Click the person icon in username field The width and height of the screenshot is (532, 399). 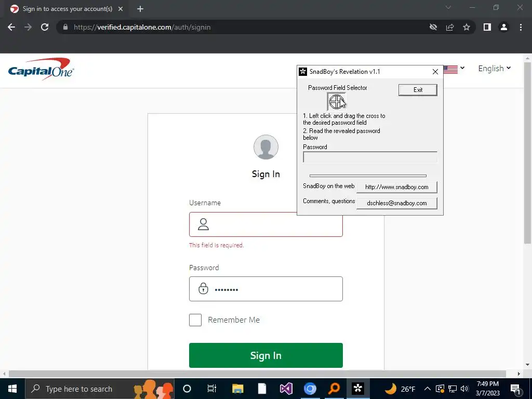click(203, 224)
